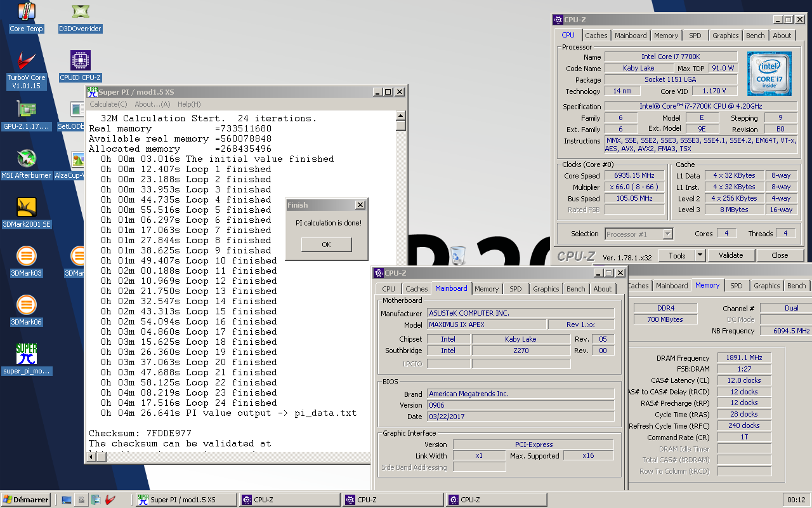Select the MSI Afterburner desktop icon

(26, 164)
